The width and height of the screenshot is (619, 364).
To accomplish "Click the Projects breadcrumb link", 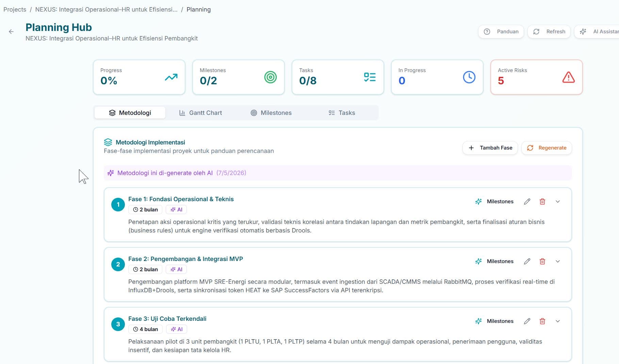I will pos(15,10).
